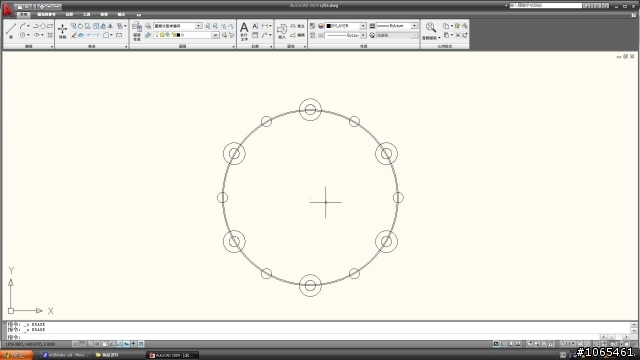640x360 pixels.
Task: Select the Trim tool in Modify panel
Action: (89, 35)
